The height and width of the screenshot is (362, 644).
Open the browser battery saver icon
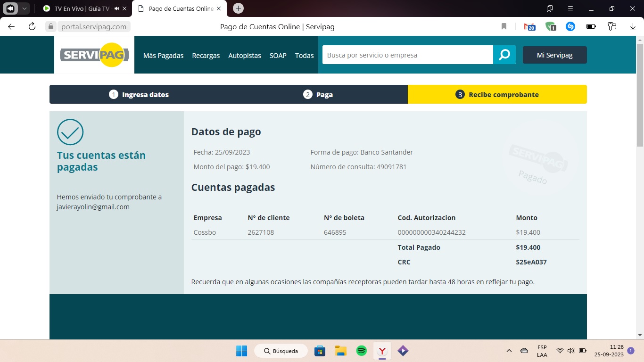pyautogui.click(x=591, y=27)
